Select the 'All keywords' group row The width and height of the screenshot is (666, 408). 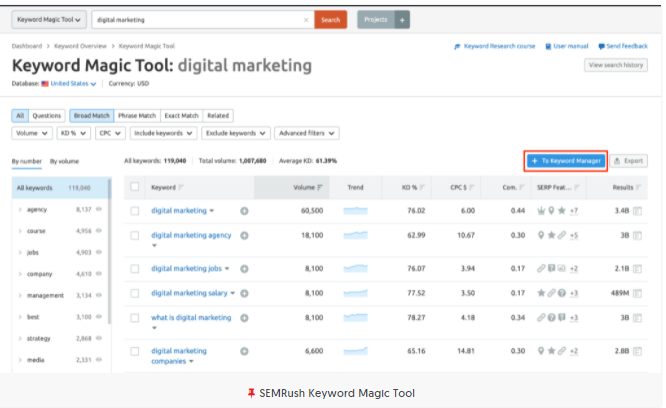[x=60, y=188]
